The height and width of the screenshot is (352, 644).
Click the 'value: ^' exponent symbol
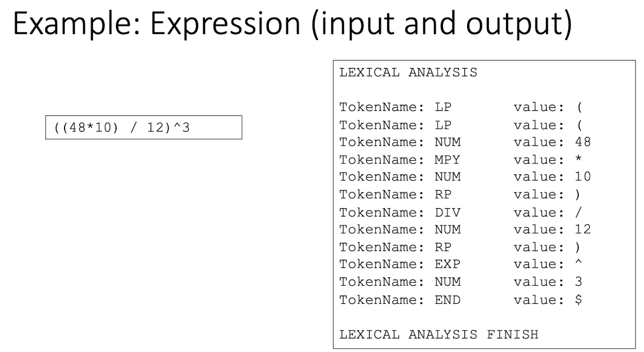pos(548,265)
